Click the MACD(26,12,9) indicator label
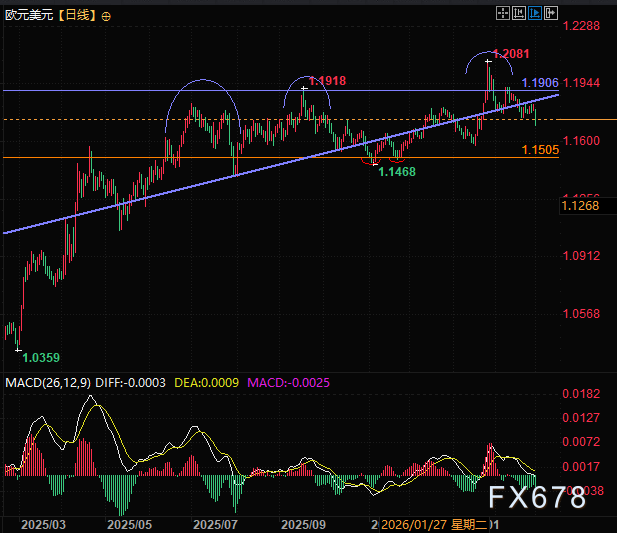Screen dimensions: 617x533 (x=48, y=383)
